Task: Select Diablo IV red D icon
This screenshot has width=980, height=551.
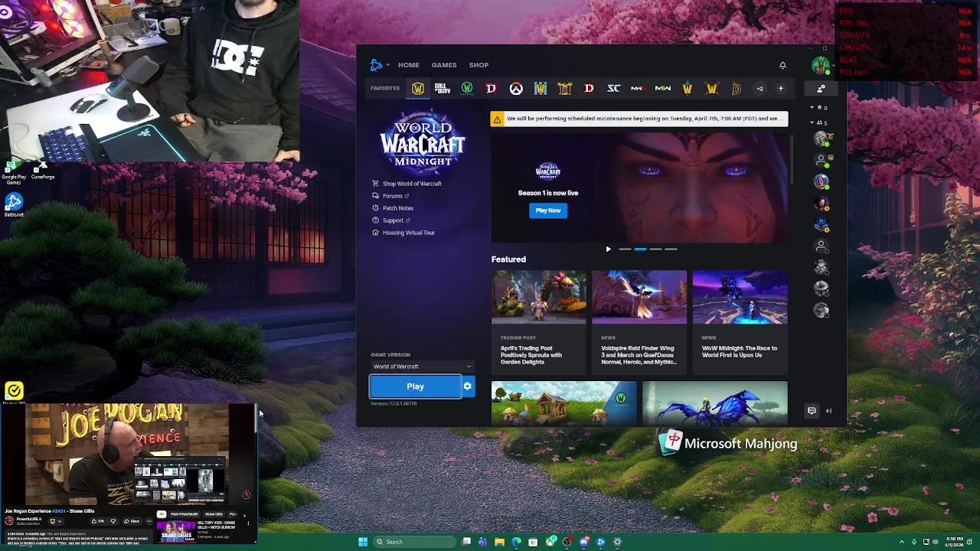Action: click(x=491, y=89)
